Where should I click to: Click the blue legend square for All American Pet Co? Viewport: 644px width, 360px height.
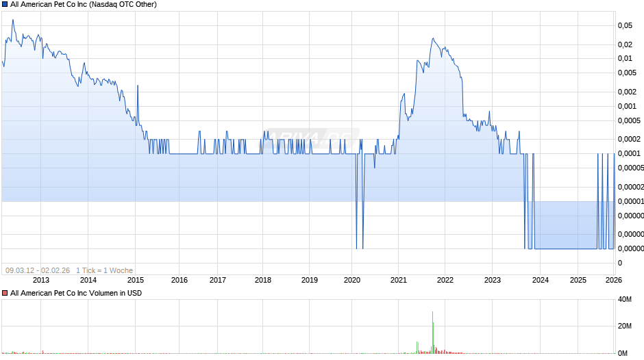[5, 5]
